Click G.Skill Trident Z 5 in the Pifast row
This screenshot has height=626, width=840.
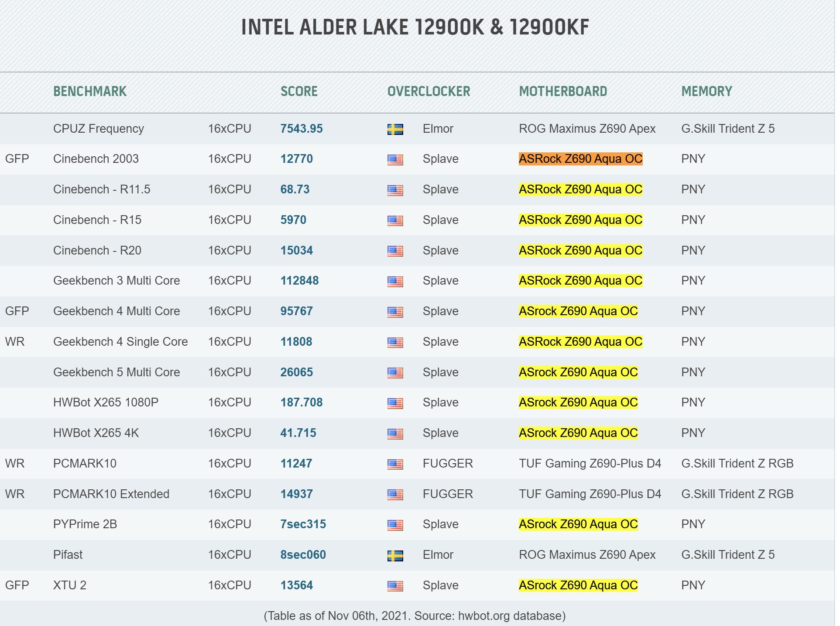[x=728, y=555]
